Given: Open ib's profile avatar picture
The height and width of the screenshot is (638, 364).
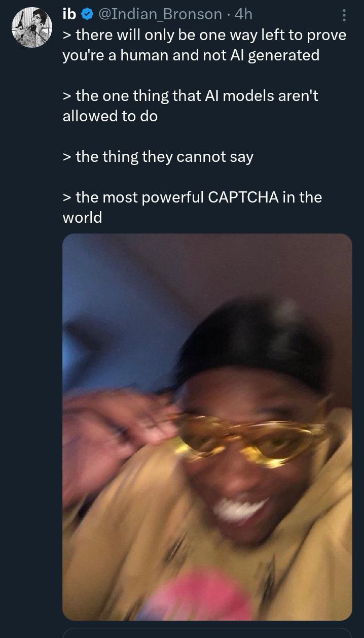Looking at the screenshot, I should point(32,27).
